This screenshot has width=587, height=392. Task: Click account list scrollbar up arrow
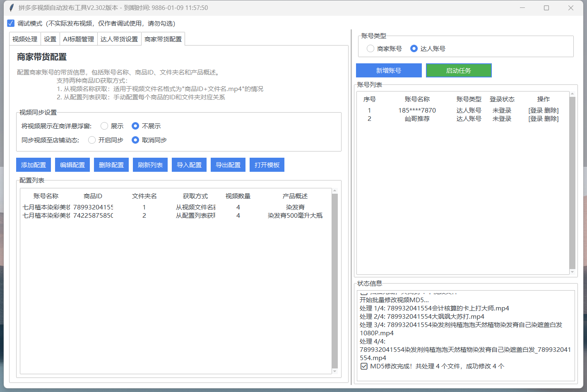point(572,94)
